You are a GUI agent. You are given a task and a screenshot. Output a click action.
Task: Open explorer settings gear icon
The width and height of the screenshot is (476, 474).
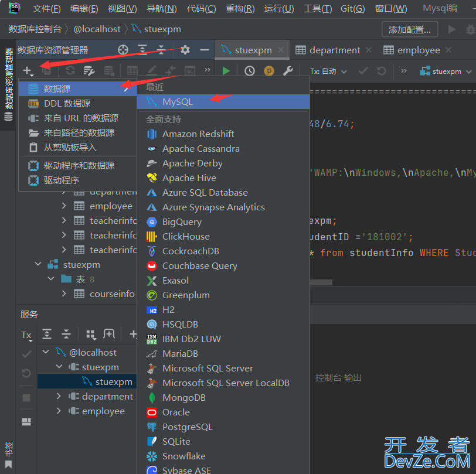coord(185,50)
